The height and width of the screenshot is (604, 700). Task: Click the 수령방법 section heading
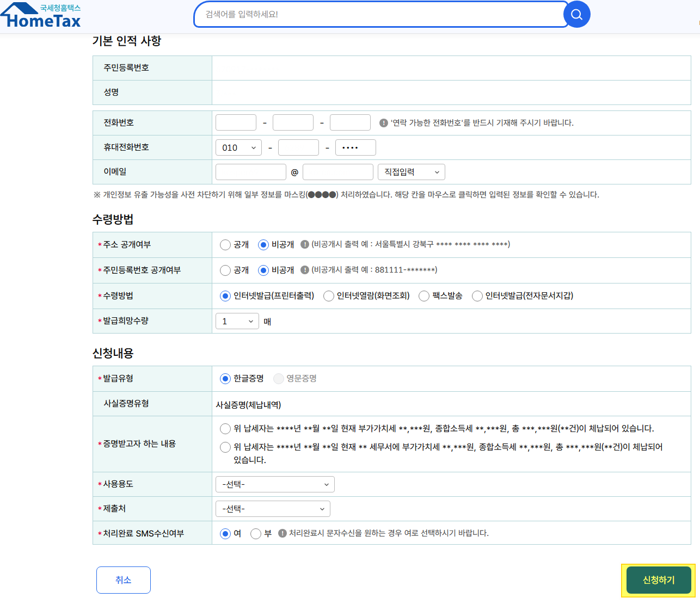tap(113, 219)
